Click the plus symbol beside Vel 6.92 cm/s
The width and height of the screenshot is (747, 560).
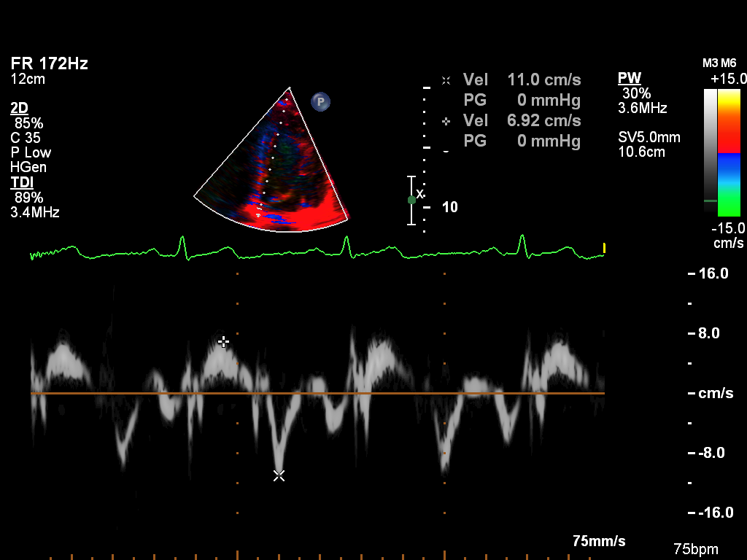click(x=446, y=121)
